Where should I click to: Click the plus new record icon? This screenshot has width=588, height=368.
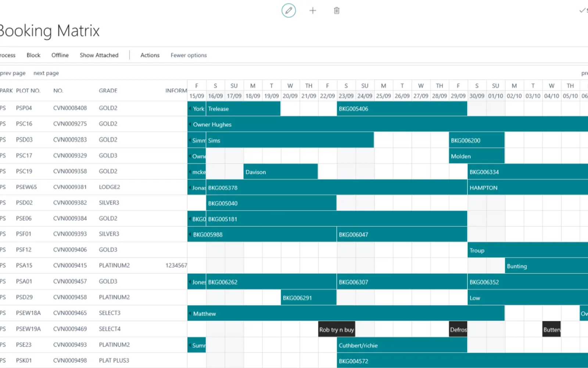click(x=313, y=10)
